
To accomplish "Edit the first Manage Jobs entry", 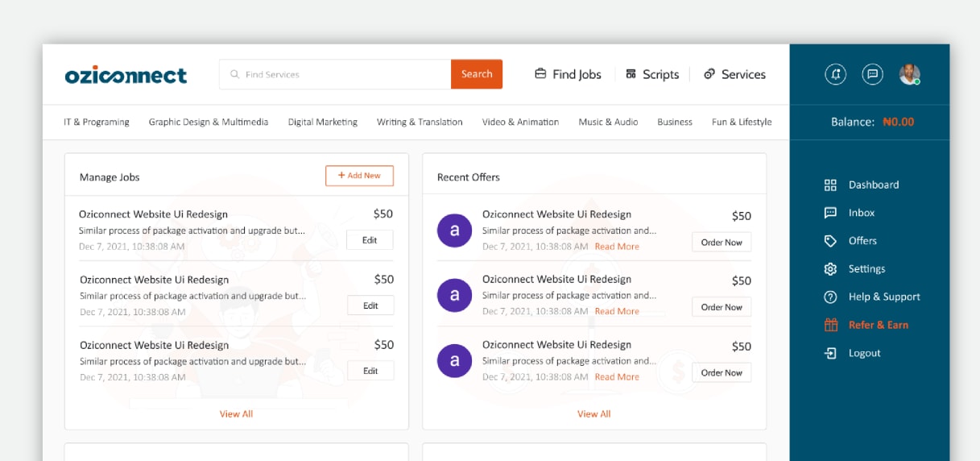I will (370, 240).
